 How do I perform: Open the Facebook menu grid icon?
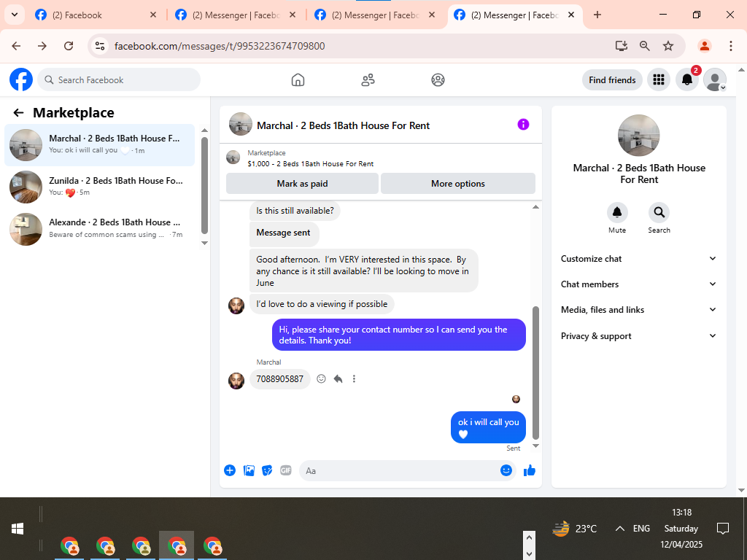pyautogui.click(x=659, y=79)
